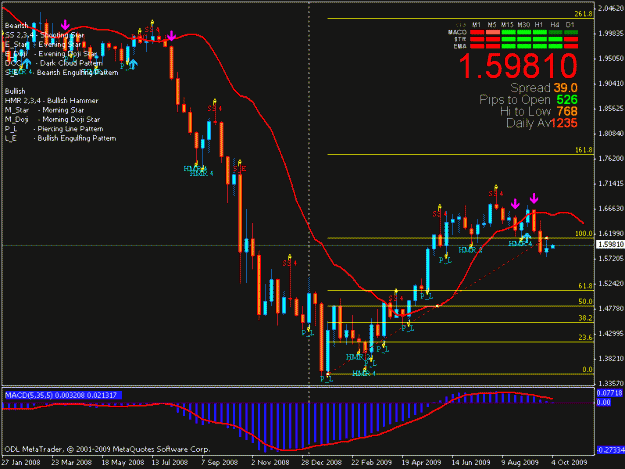The width and height of the screenshot is (625, 469).
Task: Click the 4 Oct 2009 date label
Action: click(569, 462)
